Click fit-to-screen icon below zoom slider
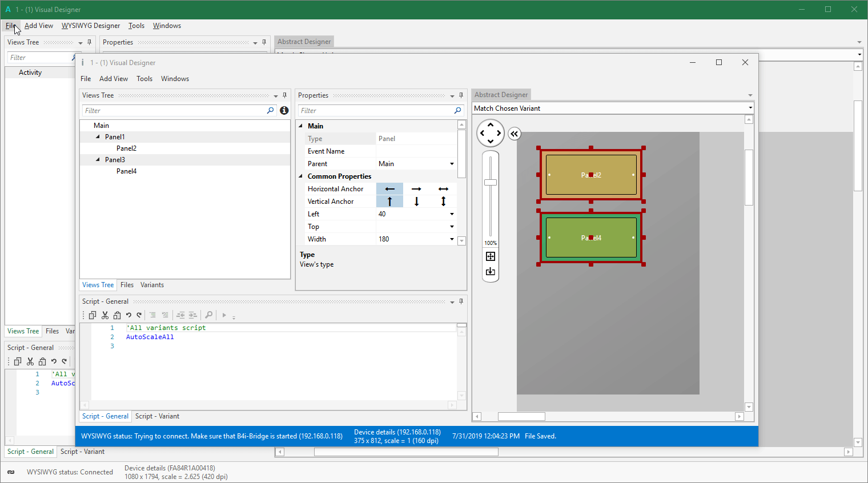Screen dimensions: 868x483 (491, 256)
